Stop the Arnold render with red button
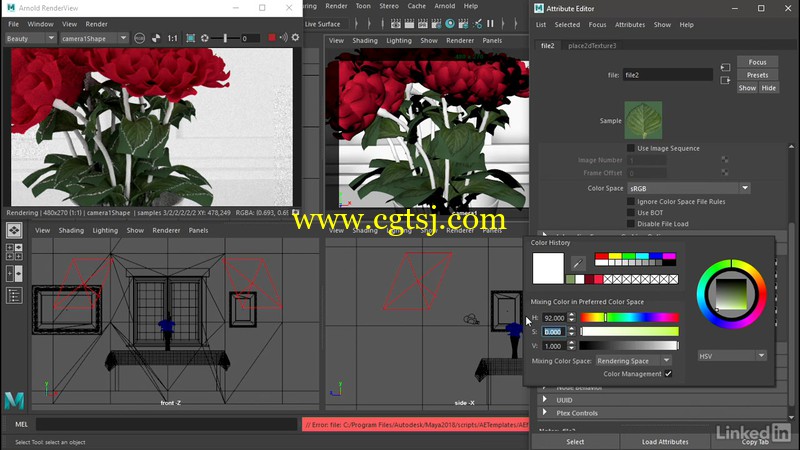Viewport: 800px width, 450px height. point(272,38)
